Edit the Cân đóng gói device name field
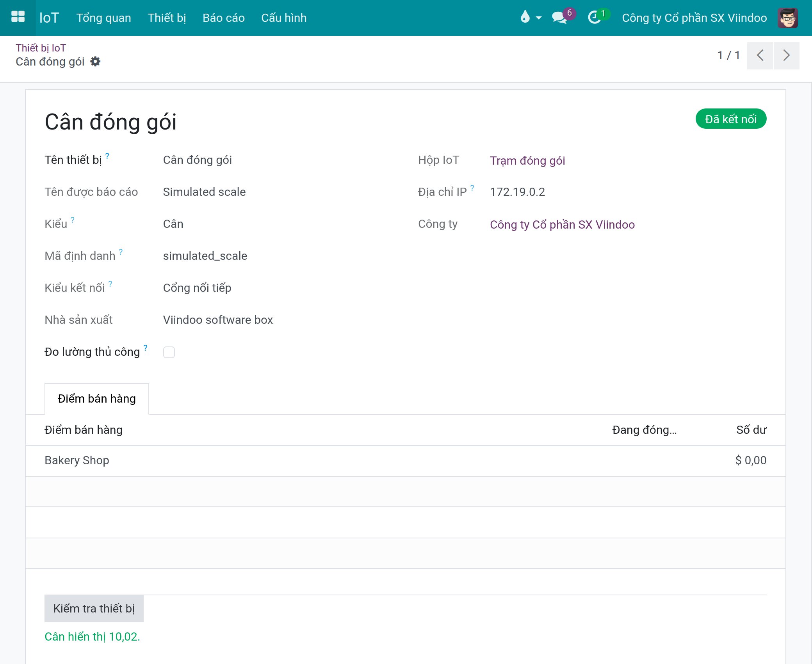The image size is (812, 664). (198, 160)
